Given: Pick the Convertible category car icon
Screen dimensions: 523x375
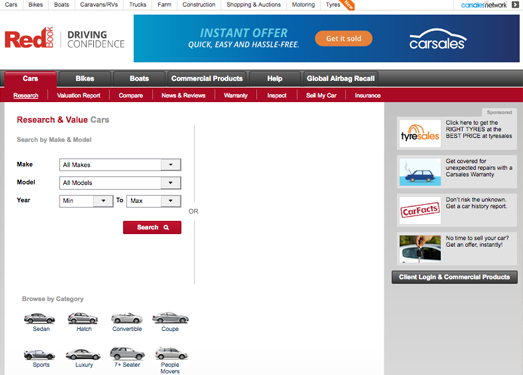Looking at the screenshot, I should point(127,318).
